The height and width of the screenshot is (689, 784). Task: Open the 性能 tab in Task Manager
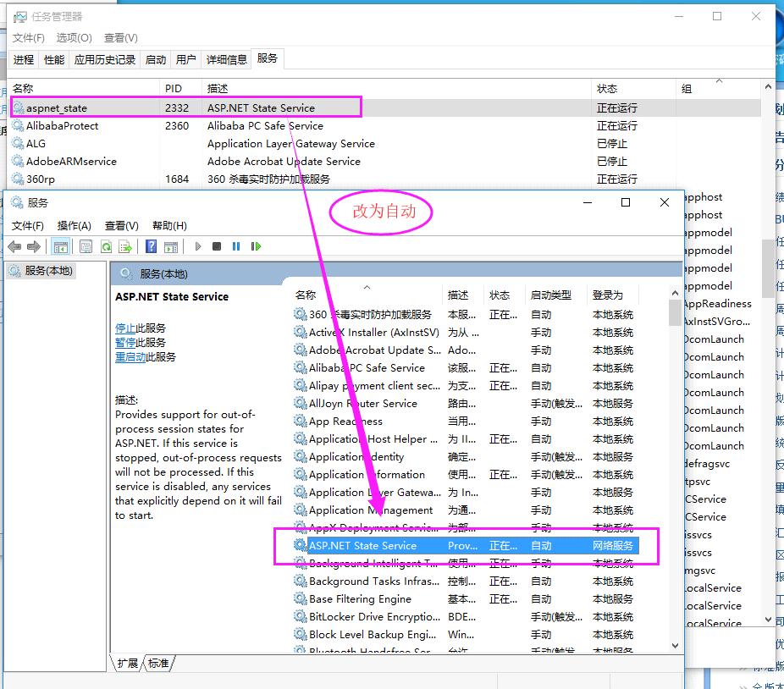(x=54, y=59)
